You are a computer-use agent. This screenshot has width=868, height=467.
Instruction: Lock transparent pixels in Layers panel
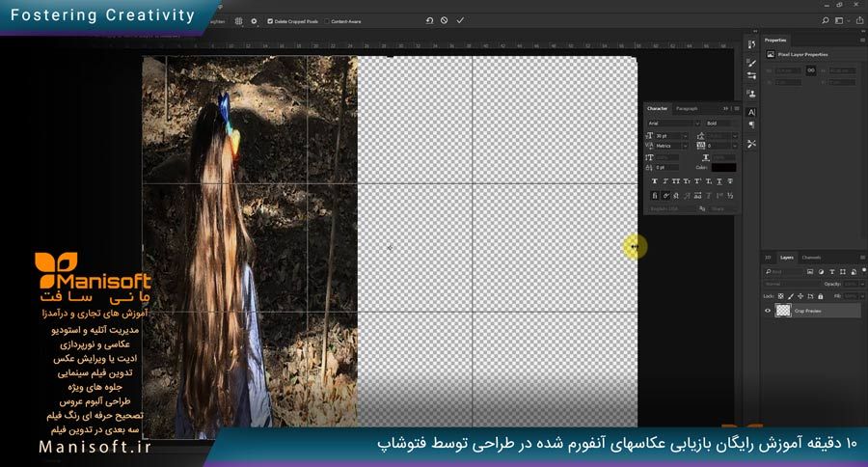780,296
